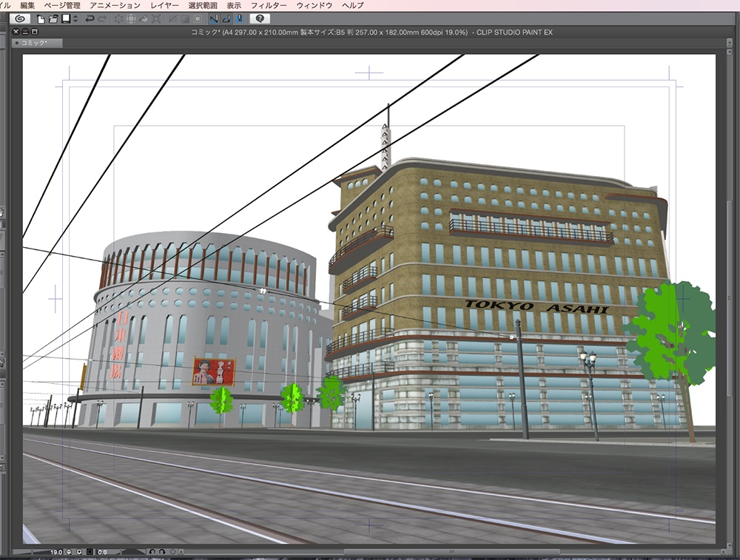Viewport: 740px width, 560px height.
Task: Open the 編集 menu
Action: tap(27, 5)
